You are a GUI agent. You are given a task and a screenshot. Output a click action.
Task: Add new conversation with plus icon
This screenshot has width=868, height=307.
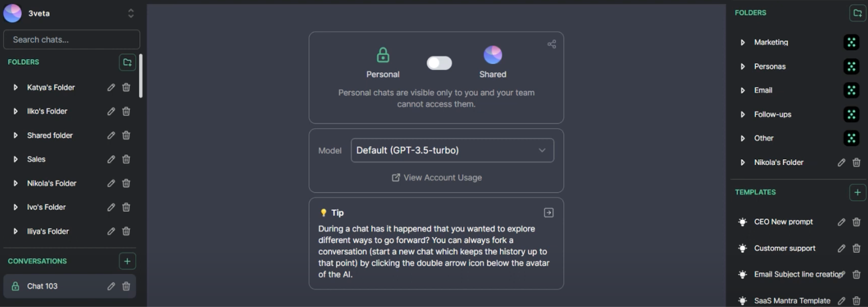pyautogui.click(x=127, y=261)
